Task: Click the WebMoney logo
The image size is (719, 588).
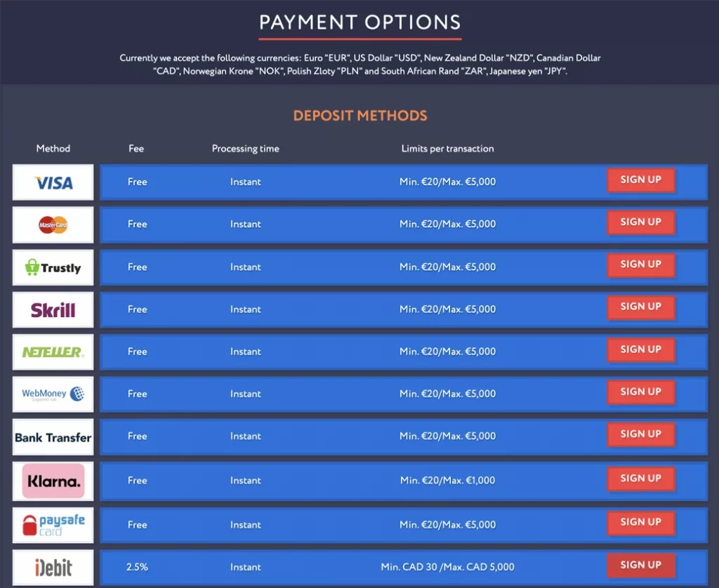Action: click(53, 394)
